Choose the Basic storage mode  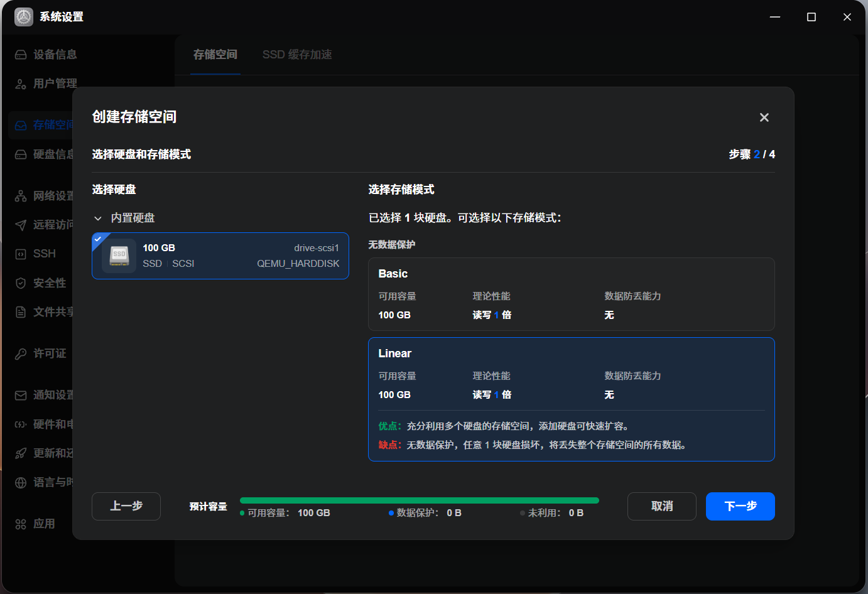coord(571,294)
